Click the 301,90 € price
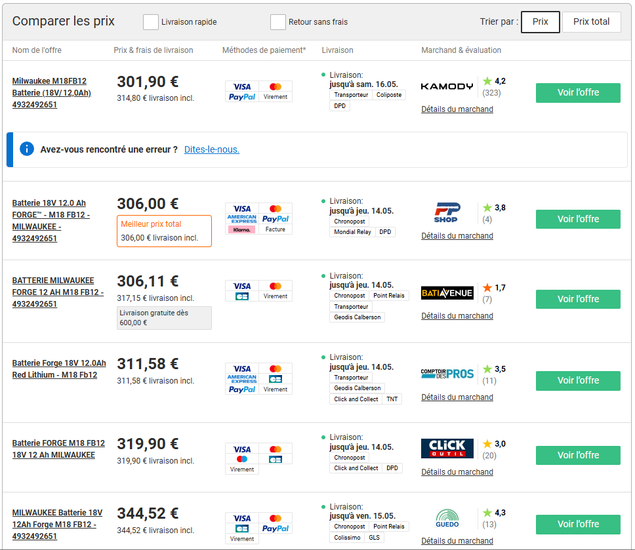This screenshot has height=550, width=635. (x=148, y=82)
